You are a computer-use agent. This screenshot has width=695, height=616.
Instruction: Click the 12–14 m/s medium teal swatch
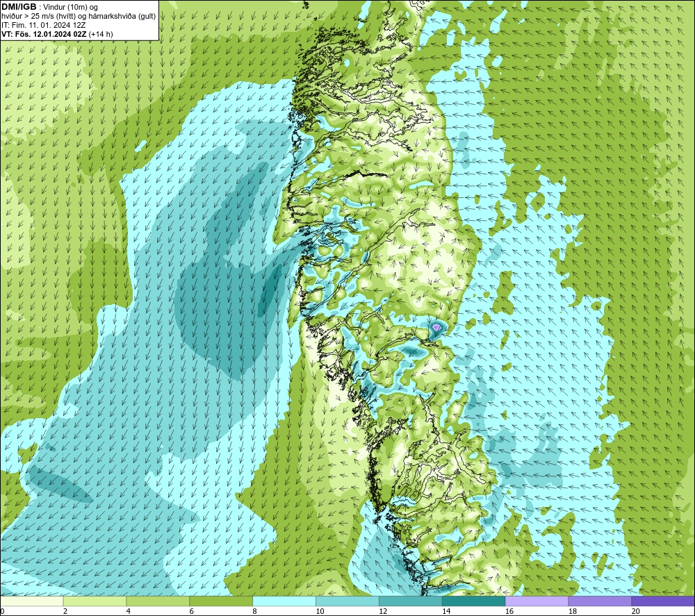tap(411, 601)
